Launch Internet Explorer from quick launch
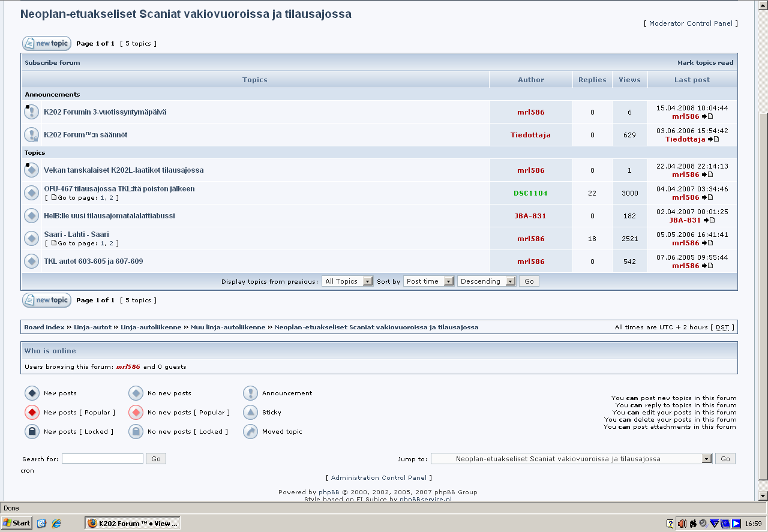 (x=56, y=524)
